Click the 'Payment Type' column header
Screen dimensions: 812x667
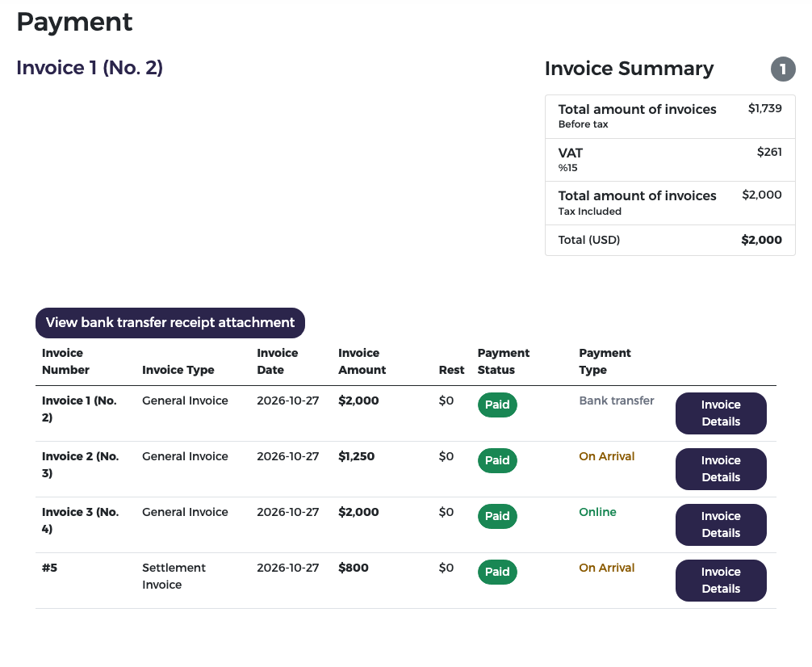[605, 361]
